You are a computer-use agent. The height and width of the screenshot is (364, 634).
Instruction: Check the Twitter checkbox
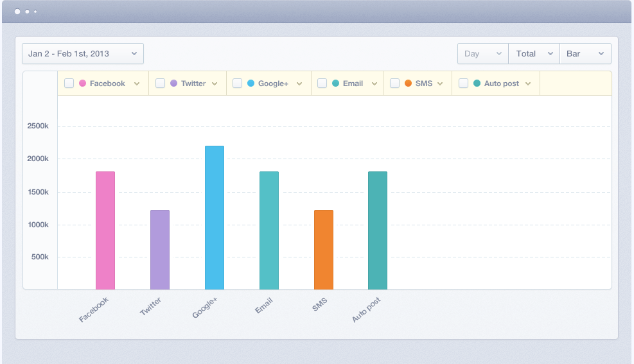(160, 83)
